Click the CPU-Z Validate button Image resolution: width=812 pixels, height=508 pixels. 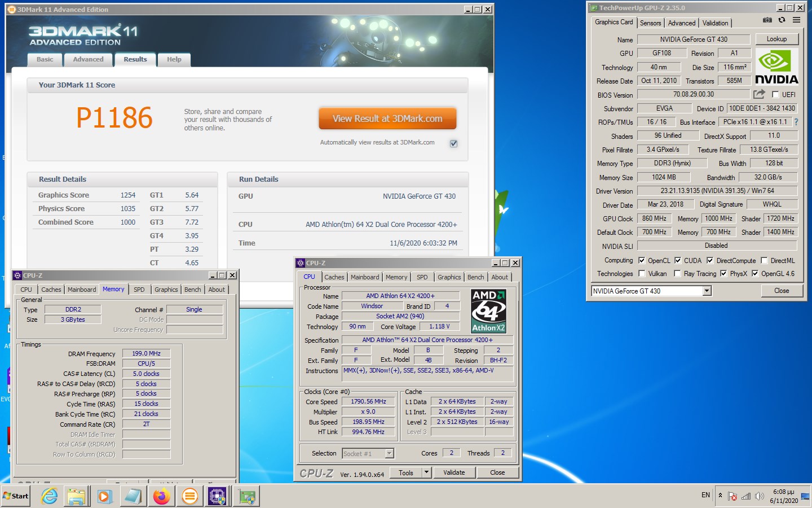454,472
